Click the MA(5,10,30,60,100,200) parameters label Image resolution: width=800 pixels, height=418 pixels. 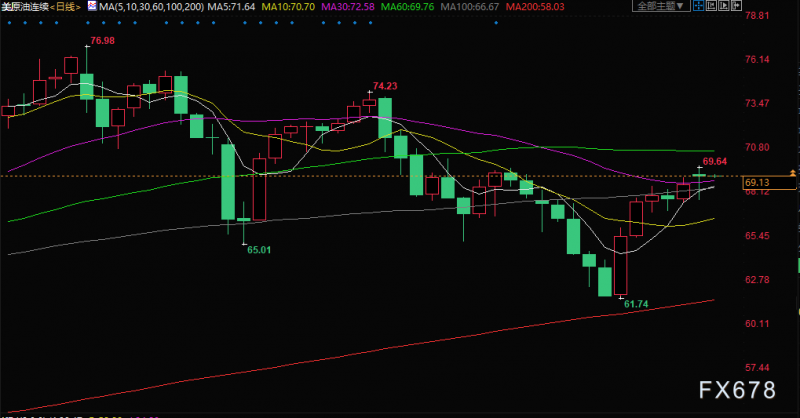(x=152, y=7)
